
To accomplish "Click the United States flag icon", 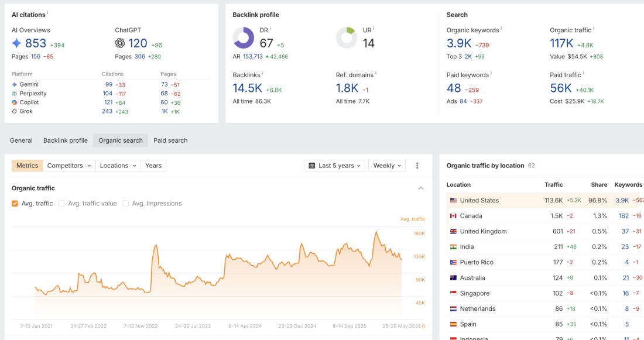I will 453,200.
